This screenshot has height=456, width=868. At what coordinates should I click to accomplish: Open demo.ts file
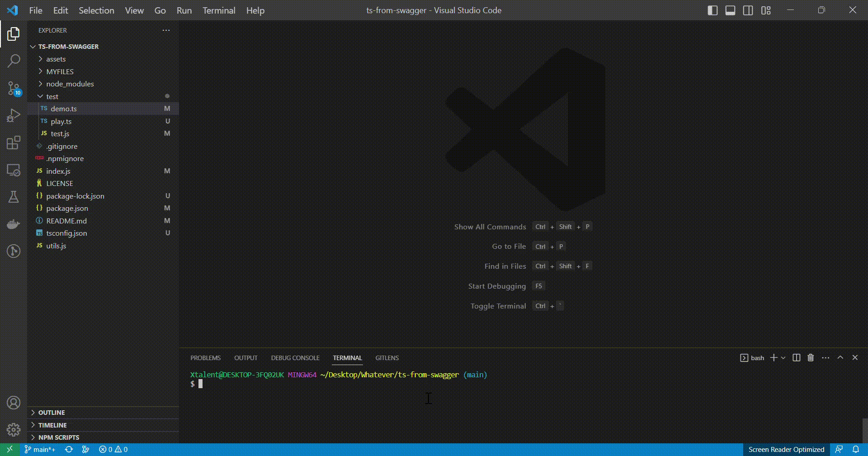point(104,109)
